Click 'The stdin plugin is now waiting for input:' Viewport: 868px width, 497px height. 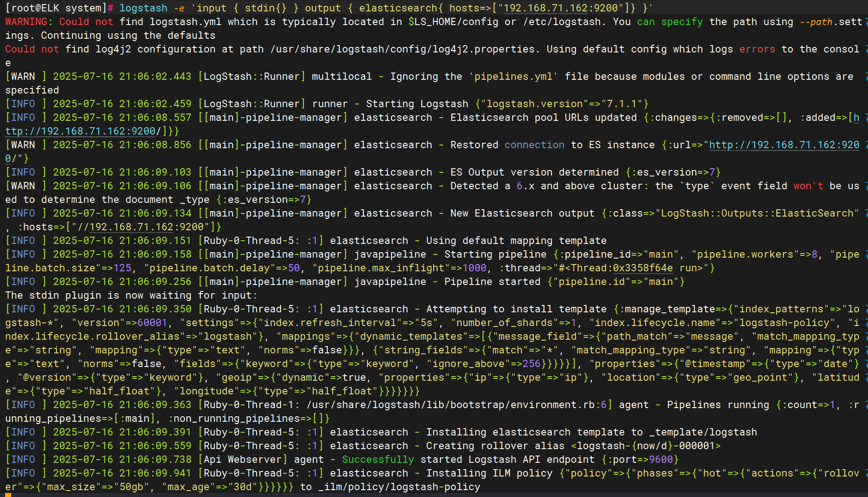131,295
